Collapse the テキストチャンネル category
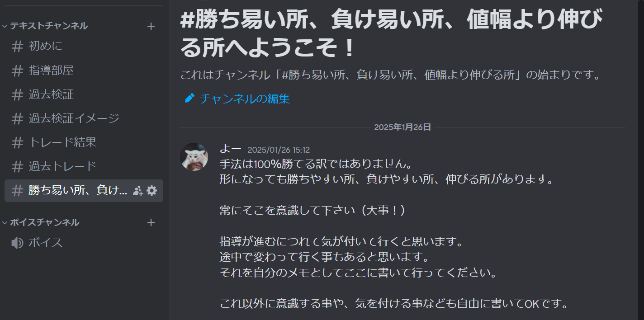This screenshot has width=644, height=320. (x=45, y=26)
